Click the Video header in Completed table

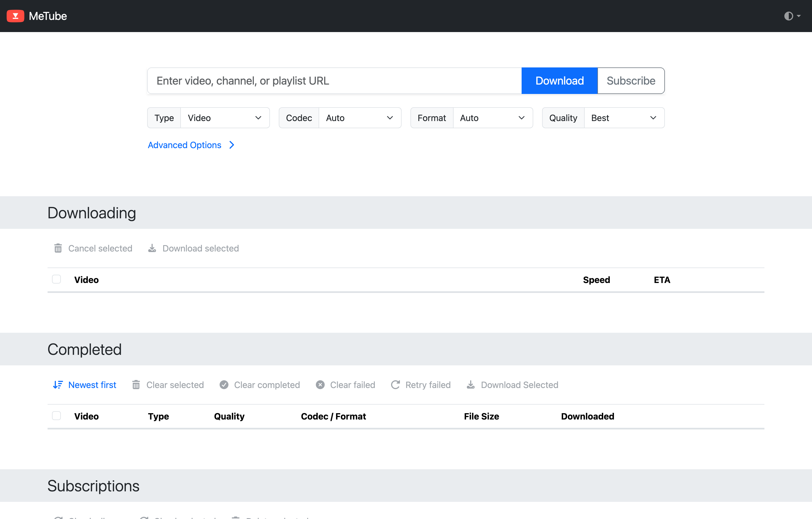tap(86, 416)
